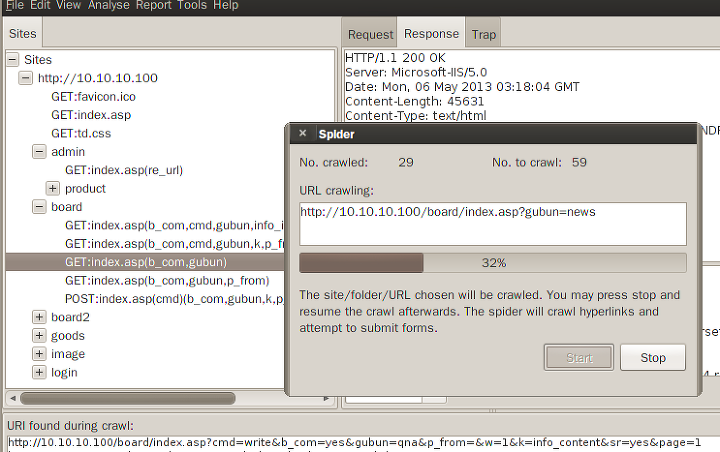Image resolution: width=720 pixels, height=452 pixels.
Task: Expand the image folder
Action: pyautogui.click(x=39, y=354)
